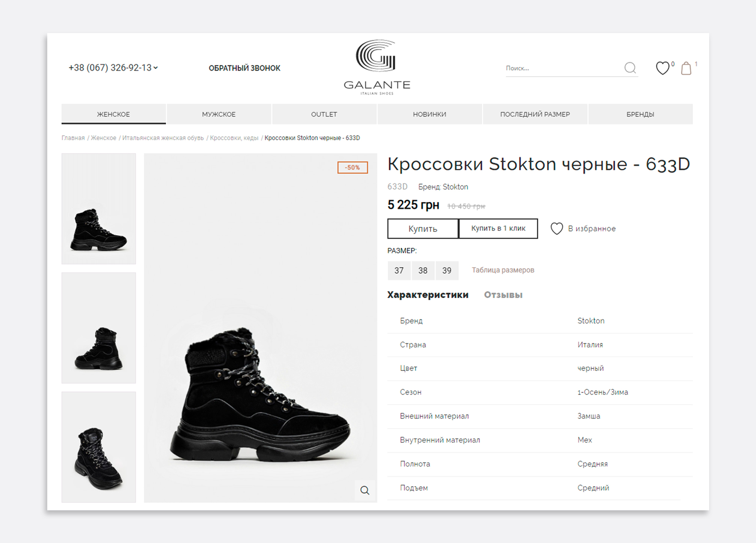Switch to the Отзывы tab

point(503,295)
